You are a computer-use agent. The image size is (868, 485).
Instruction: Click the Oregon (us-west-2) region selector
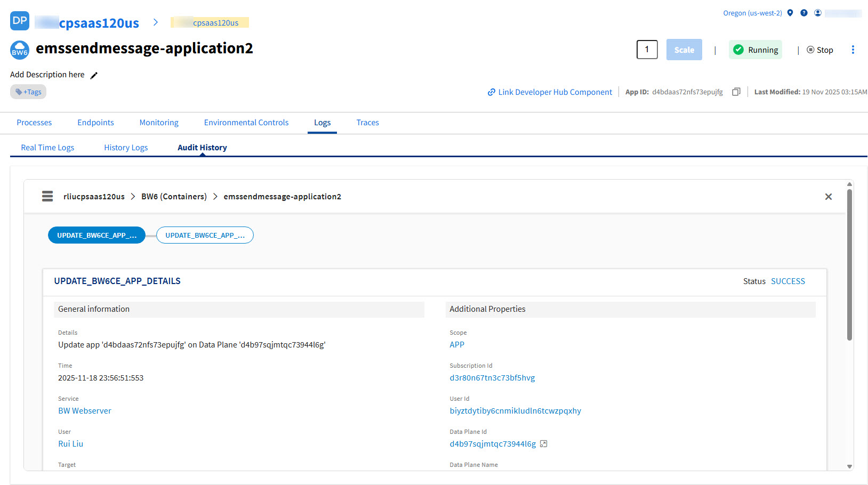pyautogui.click(x=752, y=13)
